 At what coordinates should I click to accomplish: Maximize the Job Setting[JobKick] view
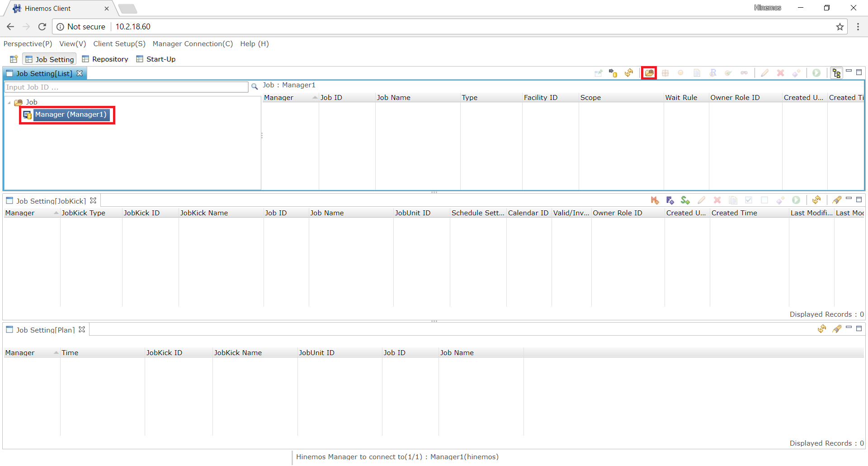point(859,200)
